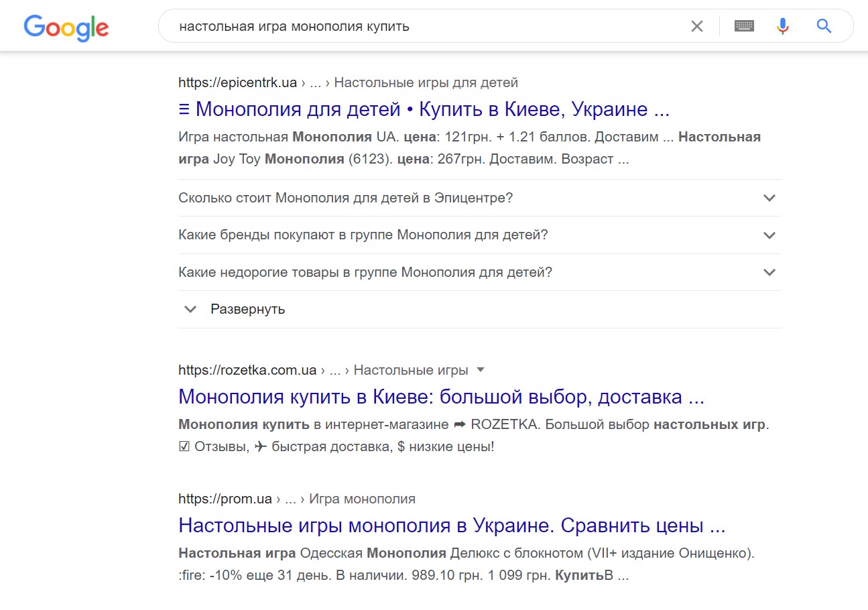Click the https://epicentrk.ua breadcrumb URL
This screenshot has height=610, width=868.
click(x=237, y=82)
